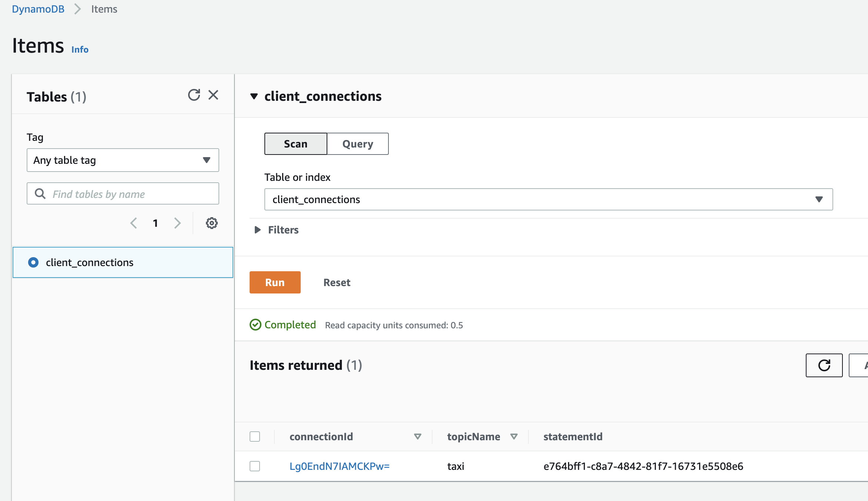Image resolution: width=868 pixels, height=501 pixels.
Task: Click the Reset button to clear results
Action: tap(336, 282)
